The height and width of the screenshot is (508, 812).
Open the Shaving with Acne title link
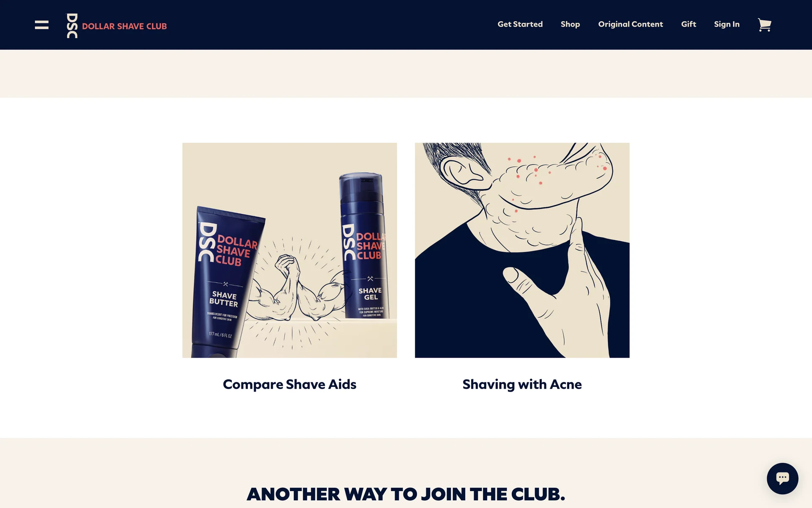click(522, 384)
